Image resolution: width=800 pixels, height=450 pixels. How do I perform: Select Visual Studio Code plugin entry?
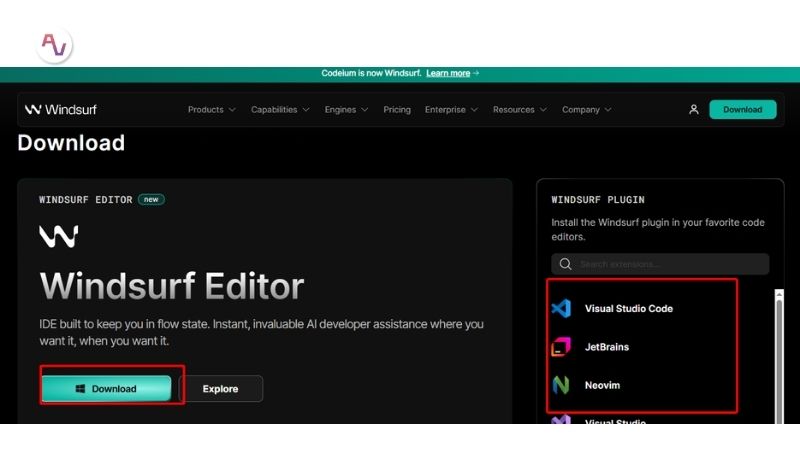tap(629, 308)
